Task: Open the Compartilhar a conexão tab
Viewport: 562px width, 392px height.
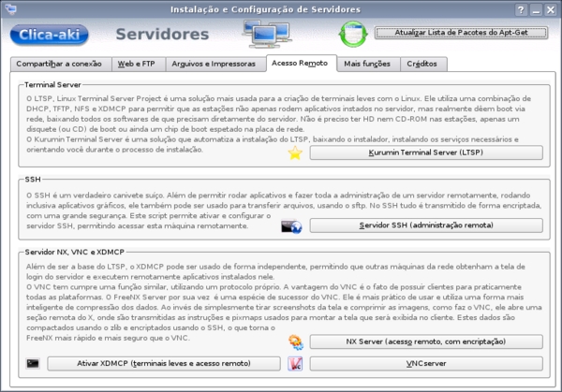Action: tap(61, 64)
